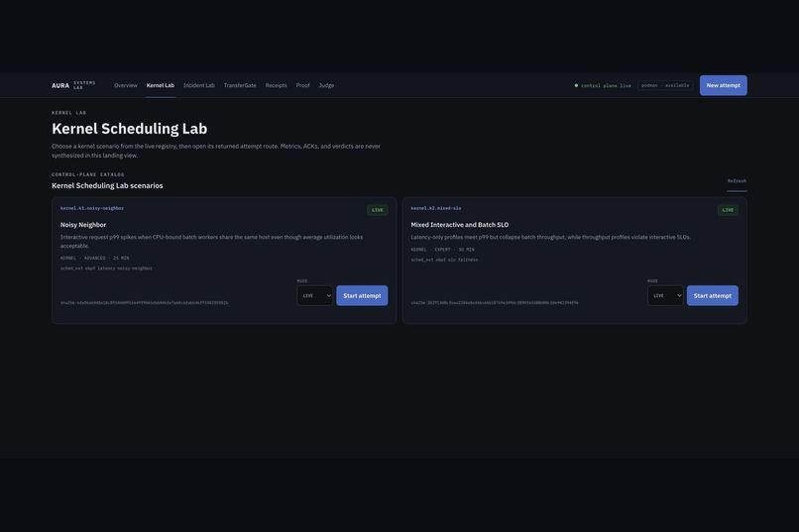Click the CONTROL-PLANE CATALOG label
The image size is (799, 532).
[x=88, y=174]
